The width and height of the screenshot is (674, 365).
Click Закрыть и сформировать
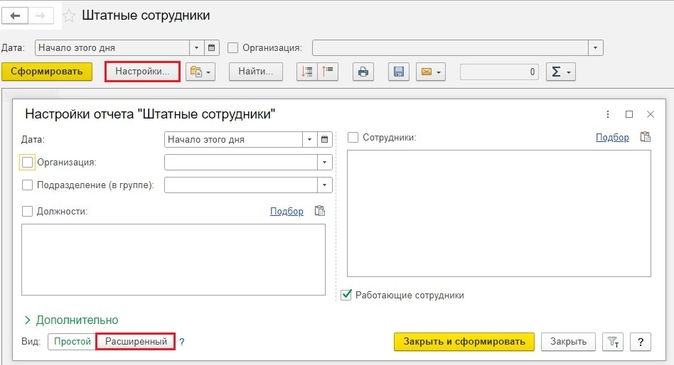tap(464, 342)
